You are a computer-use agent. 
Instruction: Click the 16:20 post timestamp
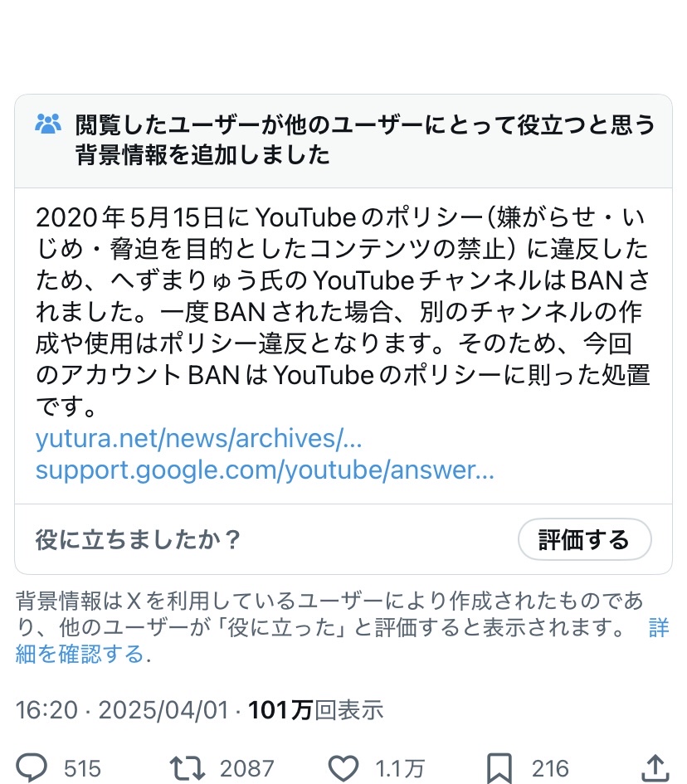(46, 710)
